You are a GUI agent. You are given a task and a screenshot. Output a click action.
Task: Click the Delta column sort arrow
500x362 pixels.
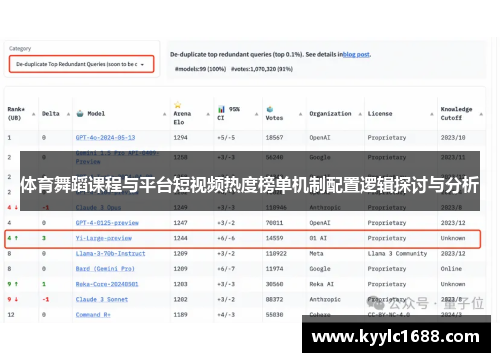pyautogui.click(x=68, y=114)
